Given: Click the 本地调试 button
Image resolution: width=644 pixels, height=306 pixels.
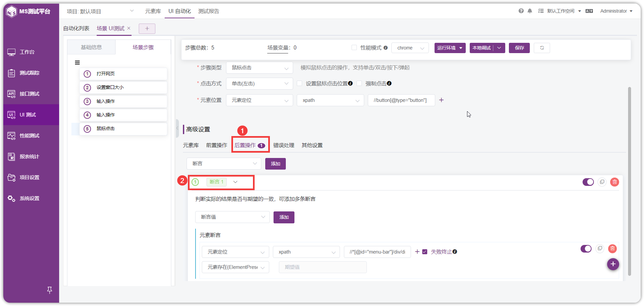Looking at the screenshot, I should [482, 48].
